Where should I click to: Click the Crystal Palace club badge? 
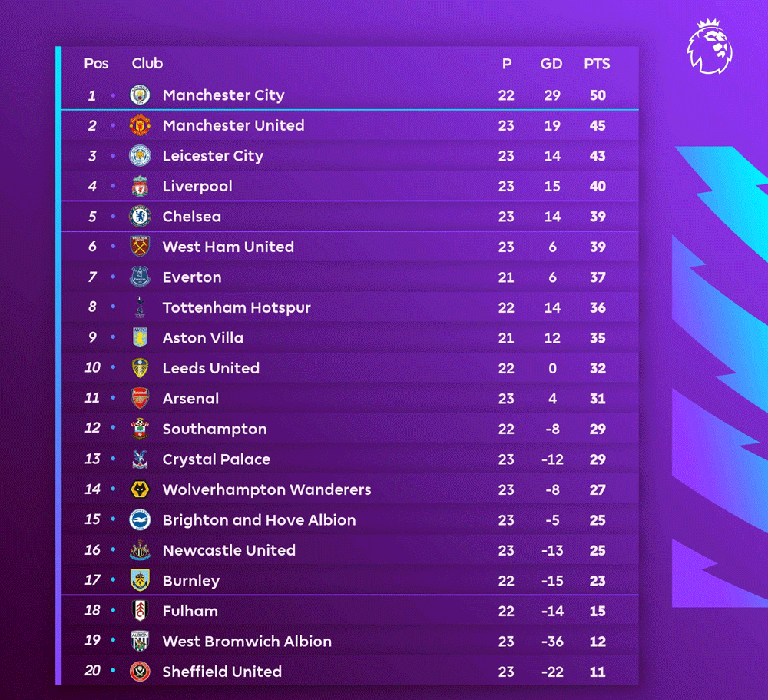[140, 459]
